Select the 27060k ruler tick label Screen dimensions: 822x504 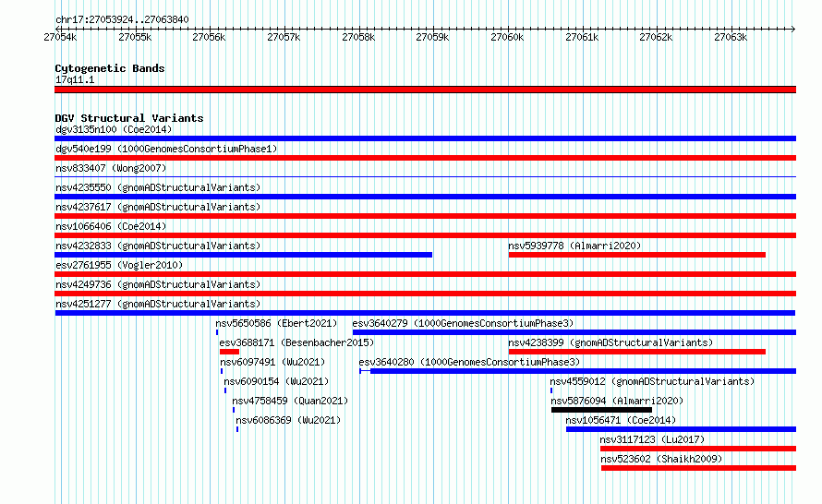coord(507,37)
